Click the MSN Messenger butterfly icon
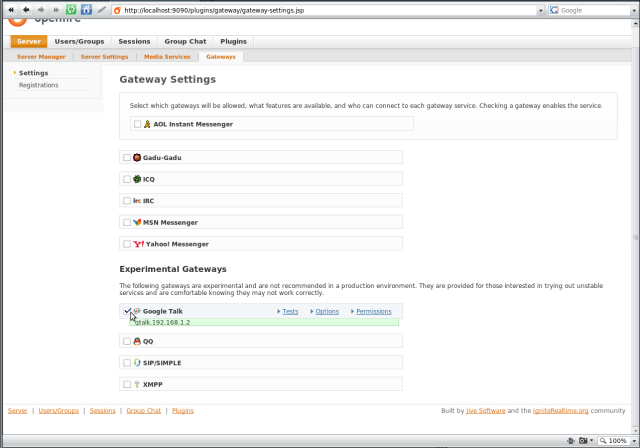640x448 pixels. point(137,222)
